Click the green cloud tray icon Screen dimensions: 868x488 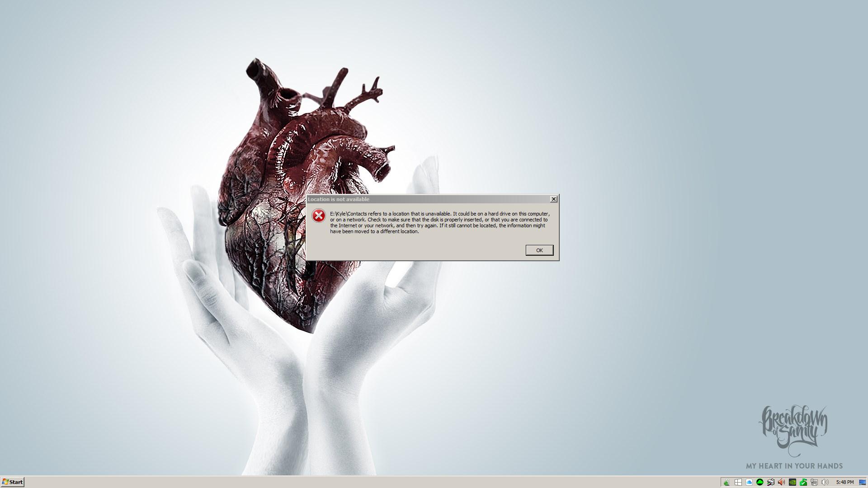point(760,482)
